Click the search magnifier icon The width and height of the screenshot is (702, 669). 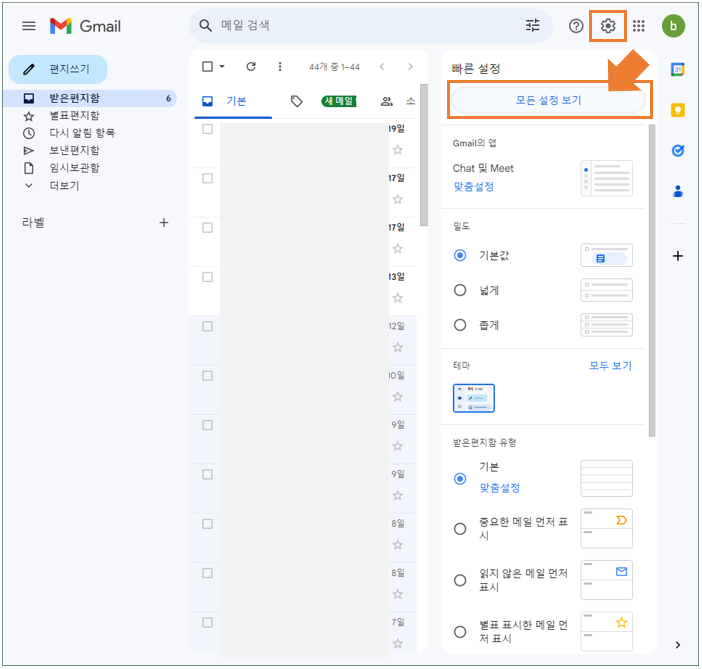point(205,26)
